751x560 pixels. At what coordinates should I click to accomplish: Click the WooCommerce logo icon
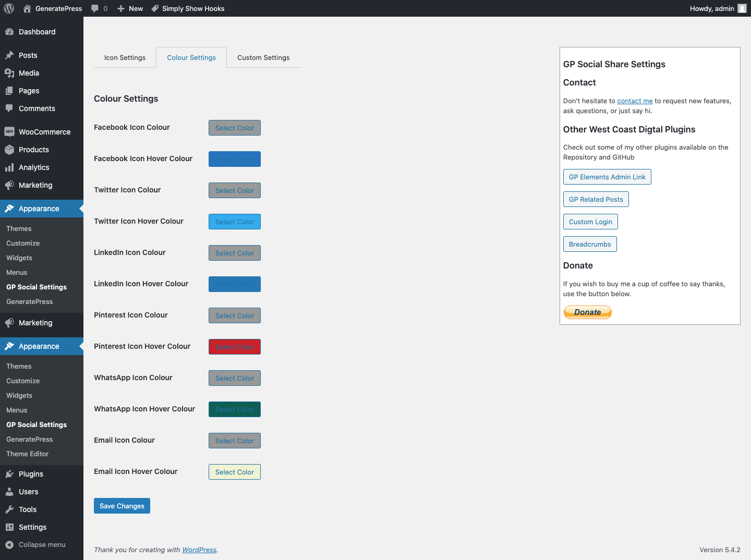tap(9, 132)
